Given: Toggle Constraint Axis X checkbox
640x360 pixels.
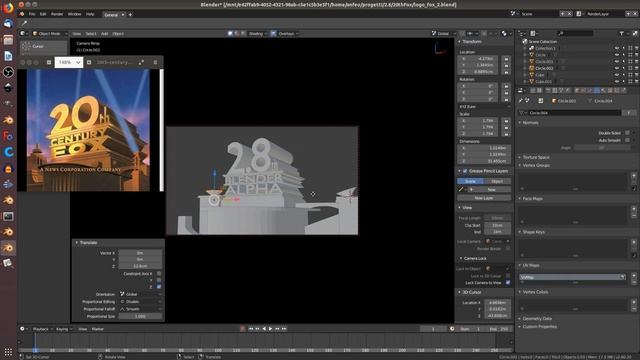Looking at the screenshot, I should pyautogui.click(x=159, y=273).
